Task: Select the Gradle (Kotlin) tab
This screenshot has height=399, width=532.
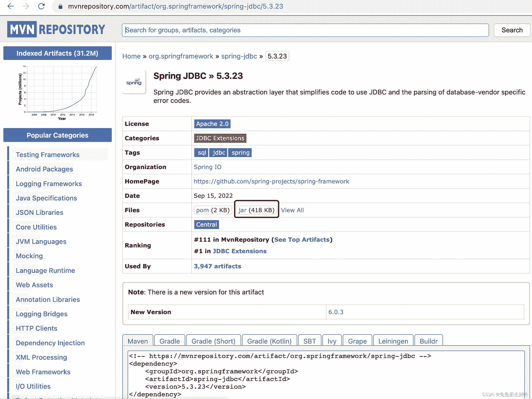Action: 269,341
